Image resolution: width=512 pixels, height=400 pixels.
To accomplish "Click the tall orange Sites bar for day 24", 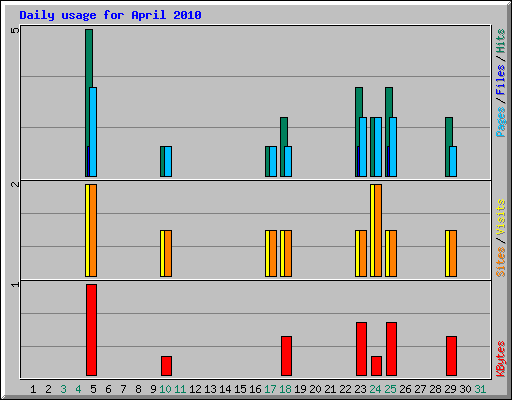I will tap(378, 230).
